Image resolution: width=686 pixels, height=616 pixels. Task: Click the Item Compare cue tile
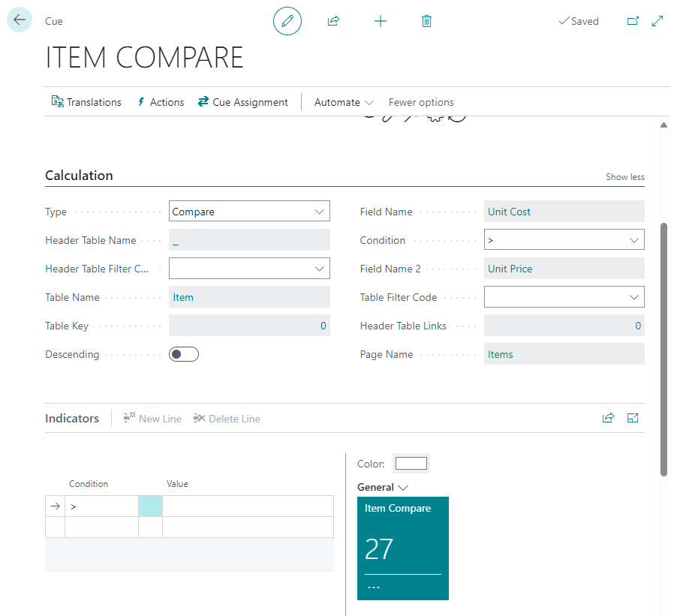[x=403, y=548]
